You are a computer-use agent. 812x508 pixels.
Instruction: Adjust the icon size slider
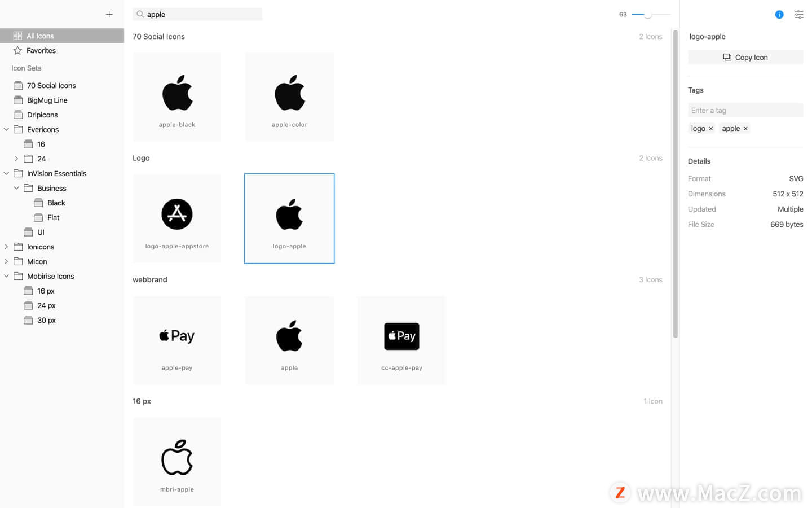648,15
